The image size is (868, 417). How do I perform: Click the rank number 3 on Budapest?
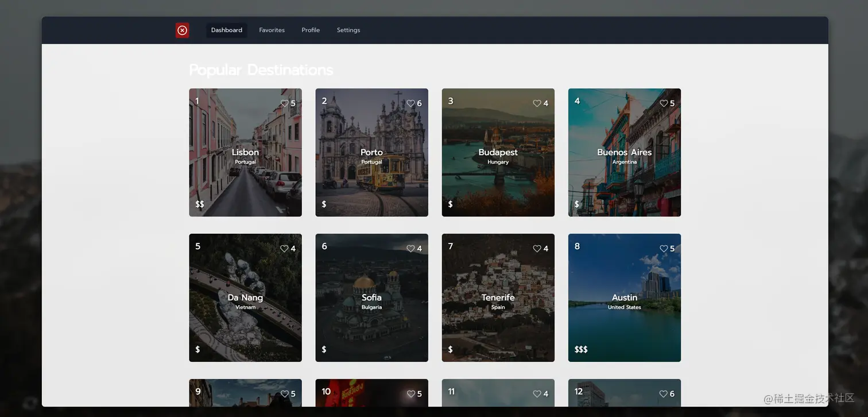tap(451, 101)
